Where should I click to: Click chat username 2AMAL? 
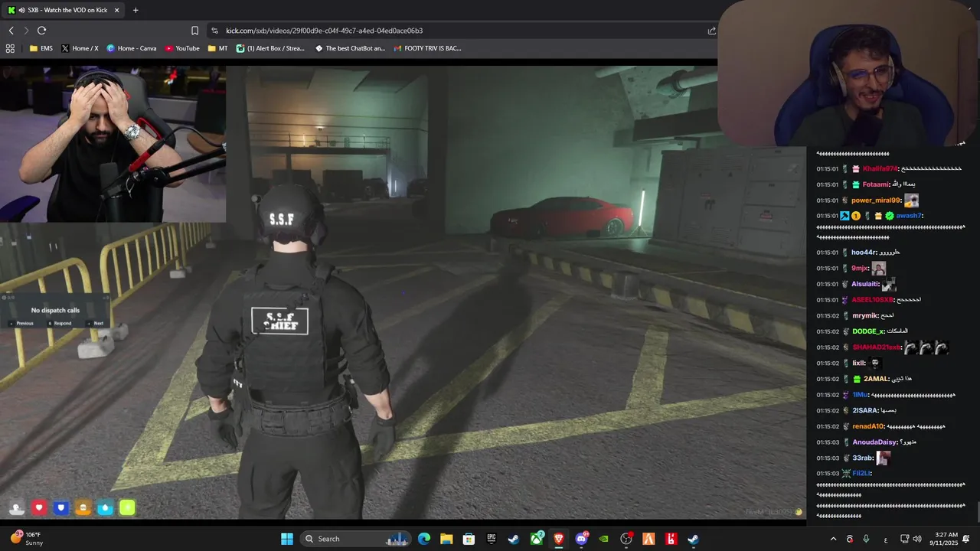pyautogui.click(x=876, y=379)
